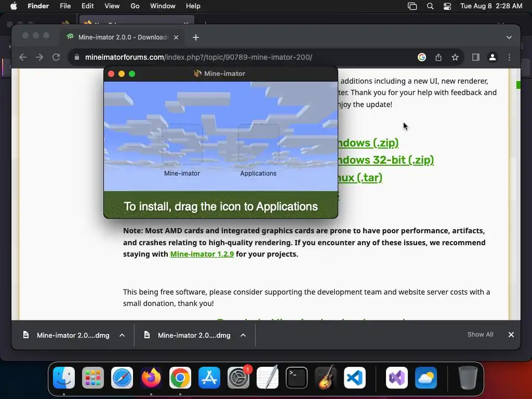This screenshot has width=532, height=399.
Task: Open the Chrome profile avatar
Action: pos(493,57)
